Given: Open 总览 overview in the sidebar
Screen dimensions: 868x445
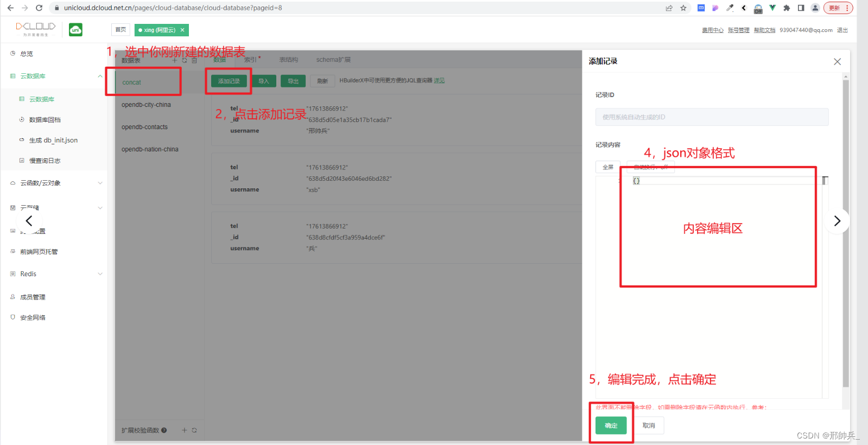Looking at the screenshot, I should coord(27,54).
